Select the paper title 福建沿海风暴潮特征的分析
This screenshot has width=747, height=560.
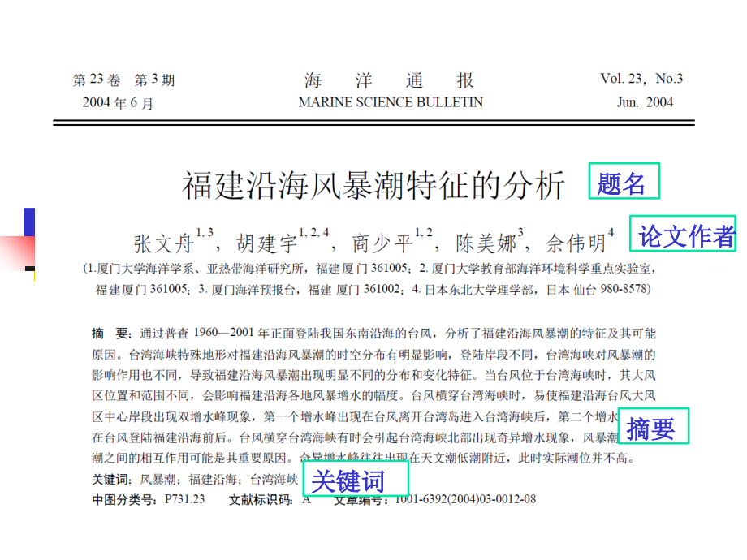373,185
